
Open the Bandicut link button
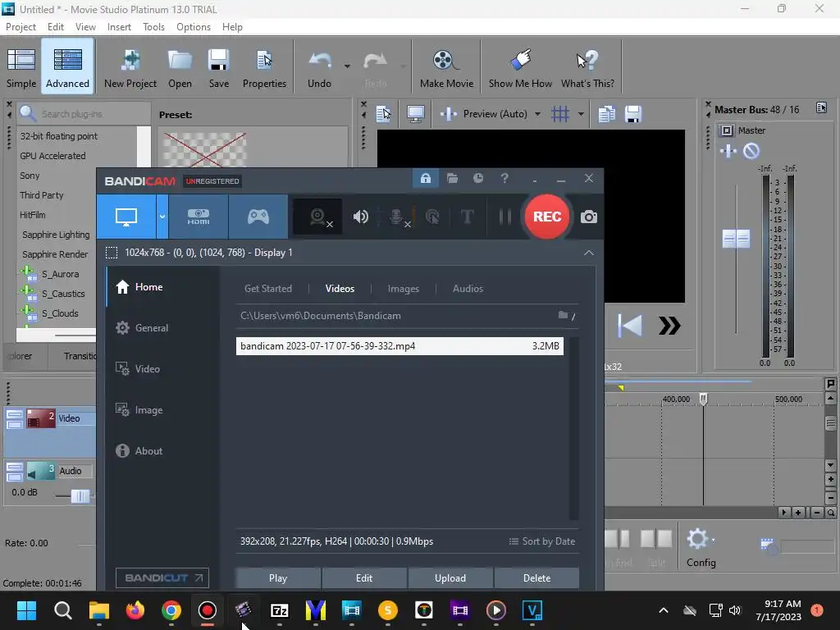(163, 578)
